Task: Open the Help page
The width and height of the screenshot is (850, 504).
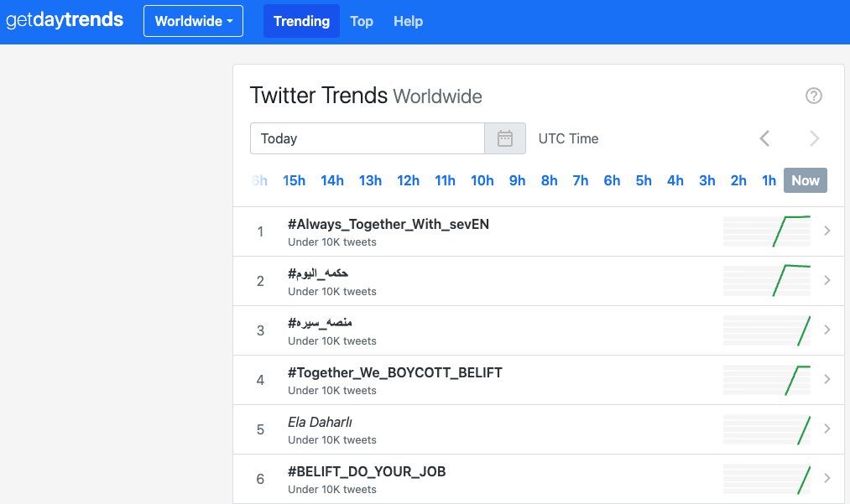Action: 408,22
